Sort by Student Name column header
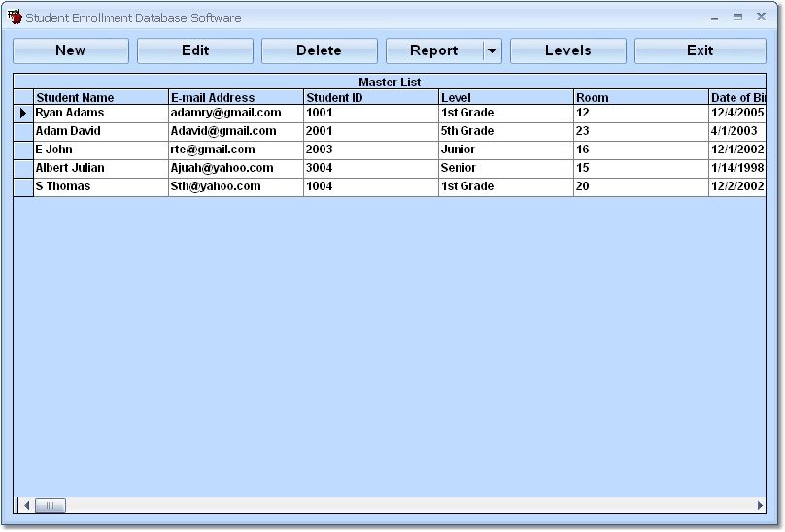The image size is (785, 532). pyautogui.click(x=101, y=97)
